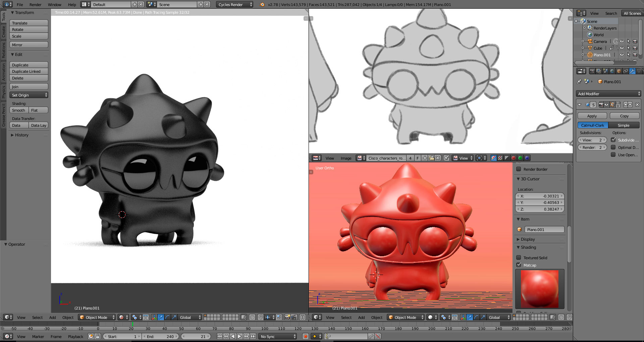Toggle Plano.001 visibility eye in outliner
The height and width of the screenshot is (342, 644).
[622, 55]
